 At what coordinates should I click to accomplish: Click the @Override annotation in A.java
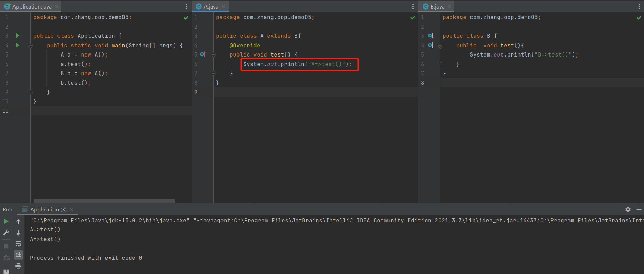(x=245, y=46)
